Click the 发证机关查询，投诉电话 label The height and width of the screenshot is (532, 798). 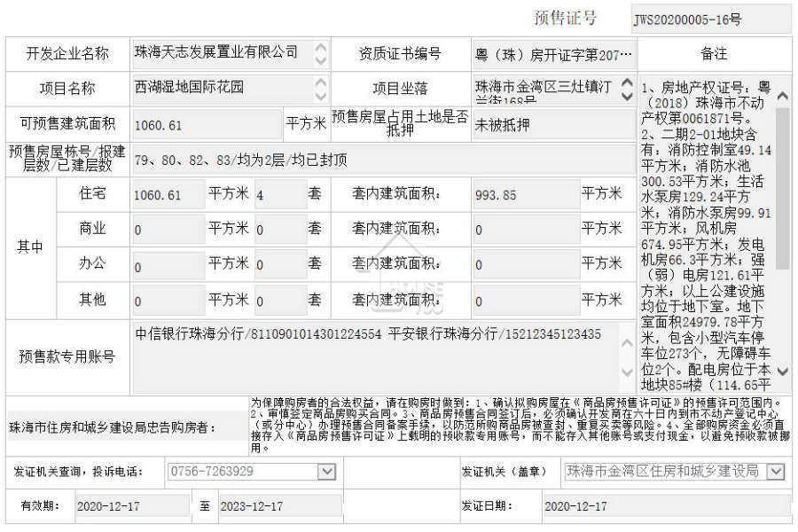tap(78, 472)
